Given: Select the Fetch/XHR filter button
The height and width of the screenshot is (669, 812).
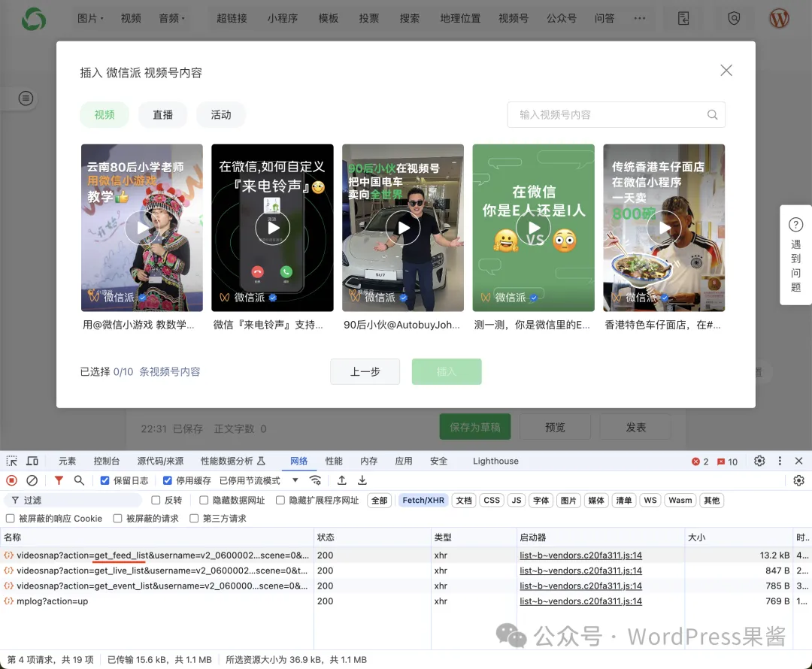Looking at the screenshot, I should coord(423,500).
